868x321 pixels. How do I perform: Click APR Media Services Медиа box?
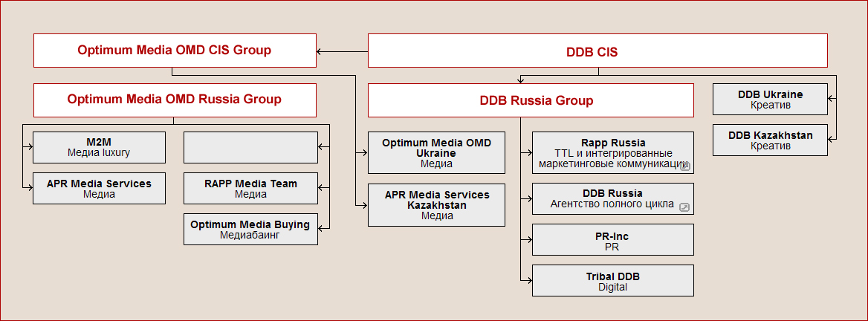pos(99,188)
